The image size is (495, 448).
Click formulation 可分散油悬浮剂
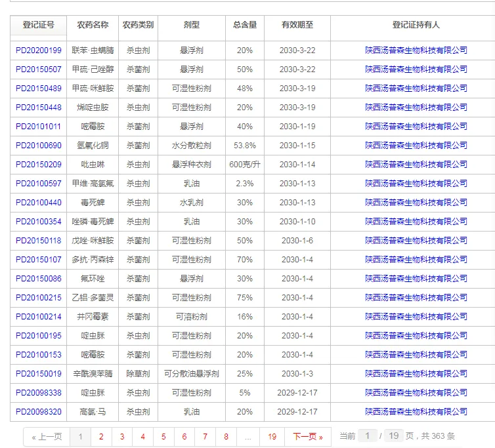(192, 373)
